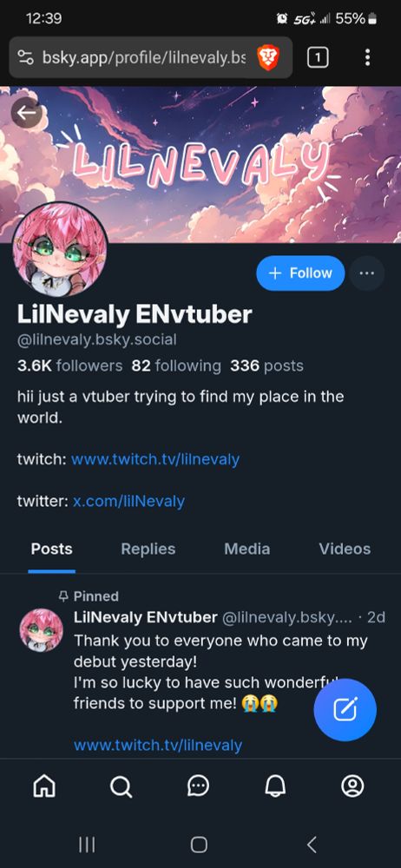Open the Brave shields lion icon

tap(269, 57)
